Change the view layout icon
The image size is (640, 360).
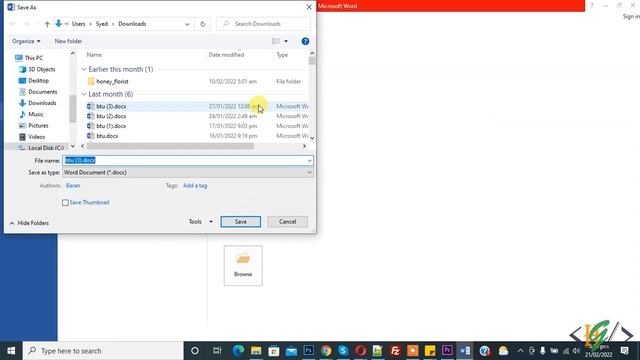point(276,41)
